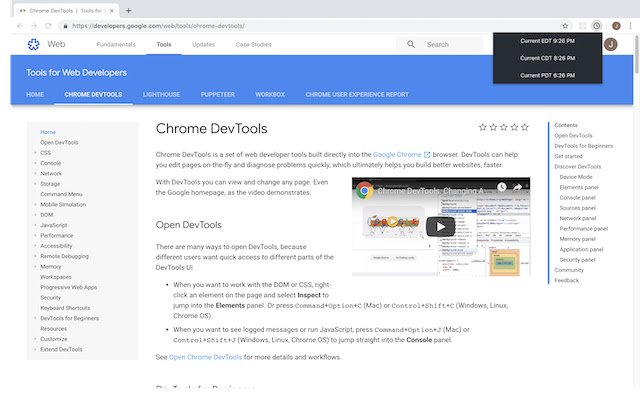Open the Keyboard Shortcuts sidebar link
Viewport: 640px width, 400px height.
pyautogui.click(x=65, y=308)
